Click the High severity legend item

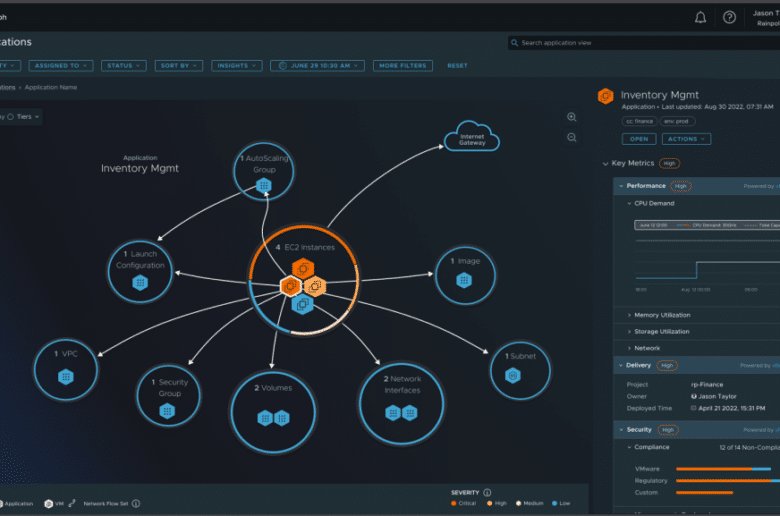[x=496, y=504]
